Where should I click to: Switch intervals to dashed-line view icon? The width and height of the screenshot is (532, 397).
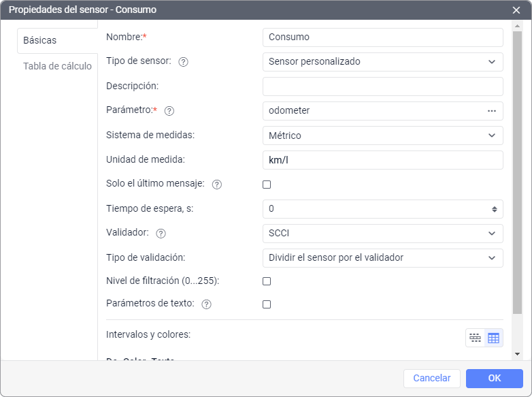point(475,338)
